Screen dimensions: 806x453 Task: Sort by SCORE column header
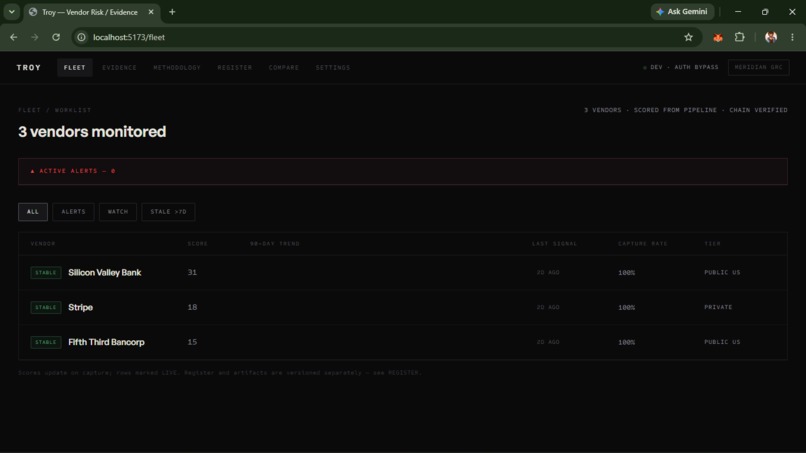[197, 244]
